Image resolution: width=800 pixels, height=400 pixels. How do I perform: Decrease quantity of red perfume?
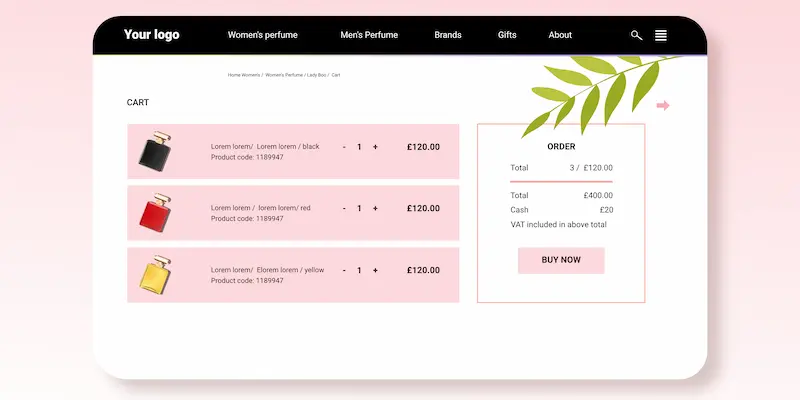344,208
